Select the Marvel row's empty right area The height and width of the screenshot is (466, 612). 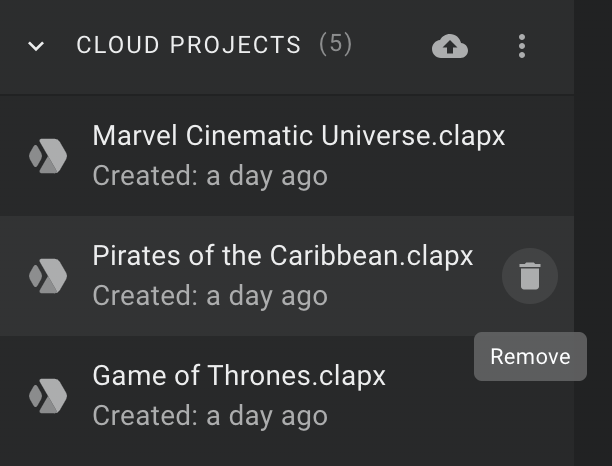[x=541, y=156]
